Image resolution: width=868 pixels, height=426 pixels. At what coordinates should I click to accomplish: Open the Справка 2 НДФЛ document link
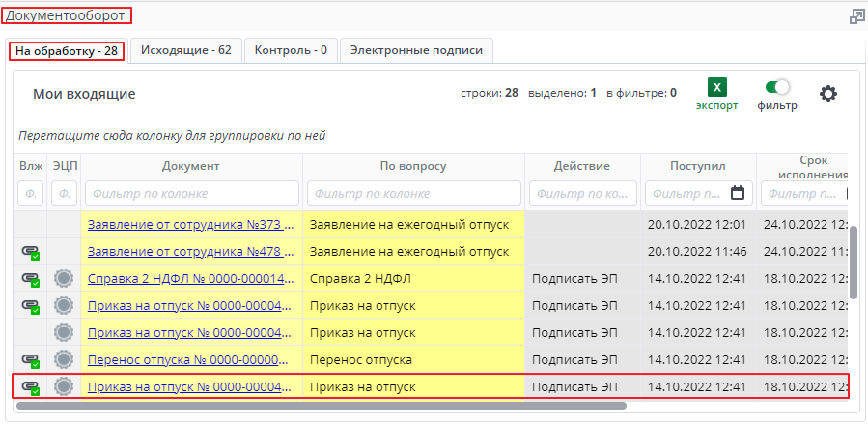point(191,279)
